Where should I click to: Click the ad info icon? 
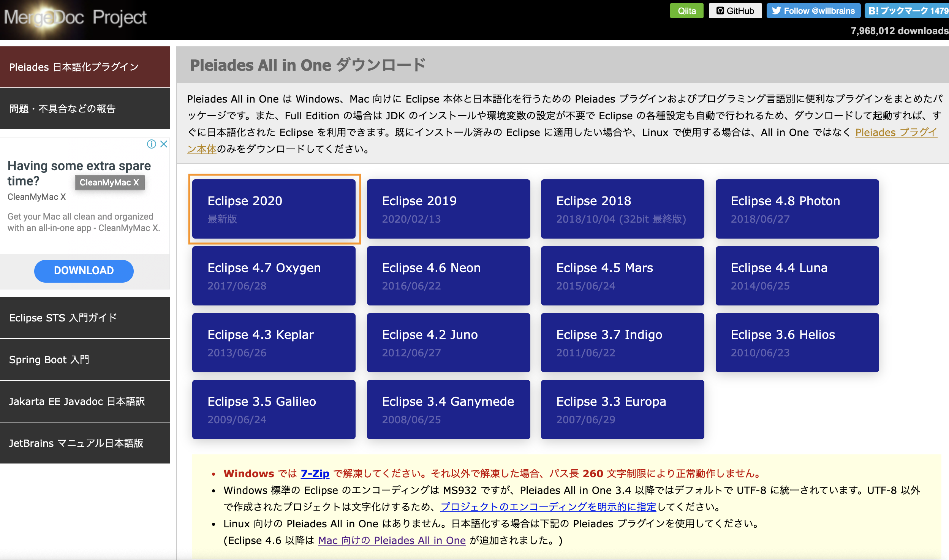[x=152, y=144]
